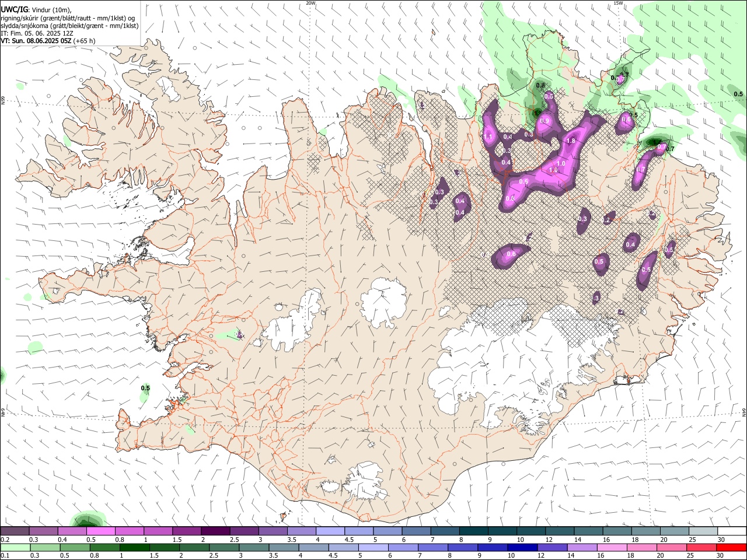Click the dark purple snow swatch above 0.2
747x560 pixels.
coord(15,531)
